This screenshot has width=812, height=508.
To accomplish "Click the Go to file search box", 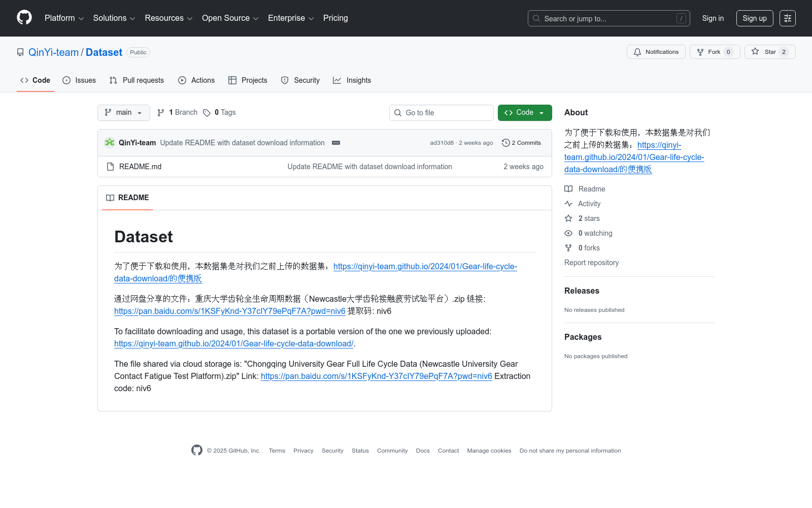I will pyautogui.click(x=442, y=113).
